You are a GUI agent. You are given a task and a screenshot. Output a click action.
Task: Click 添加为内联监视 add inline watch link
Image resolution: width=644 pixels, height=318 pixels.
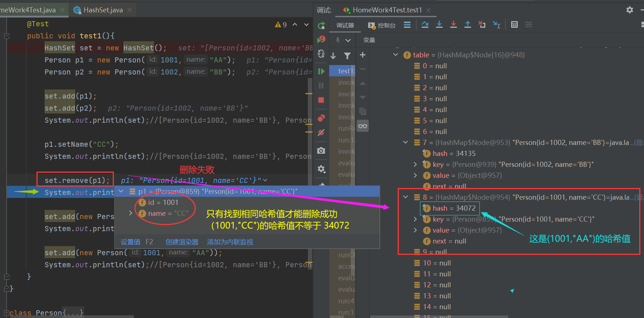[230, 242]
